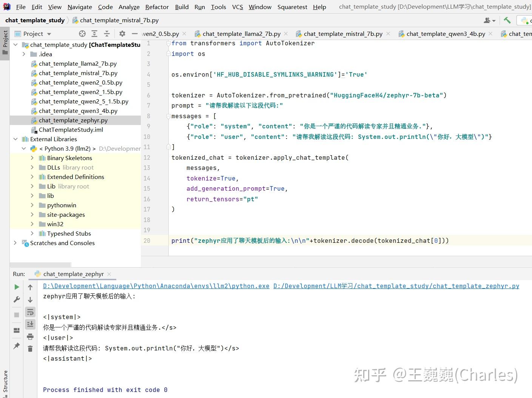532x398 pixels.
Task: Toggle soft-wrap icon in Run console
Action: click(30, 312)
